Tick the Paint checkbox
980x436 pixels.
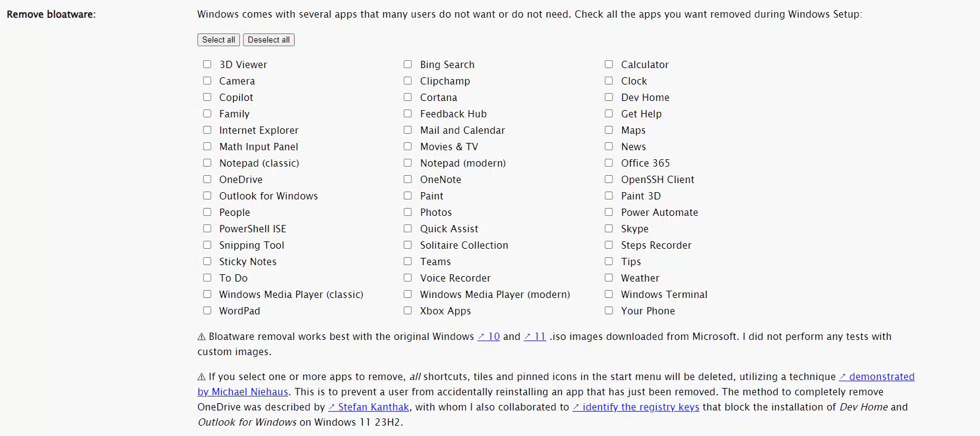coord(408,195)
